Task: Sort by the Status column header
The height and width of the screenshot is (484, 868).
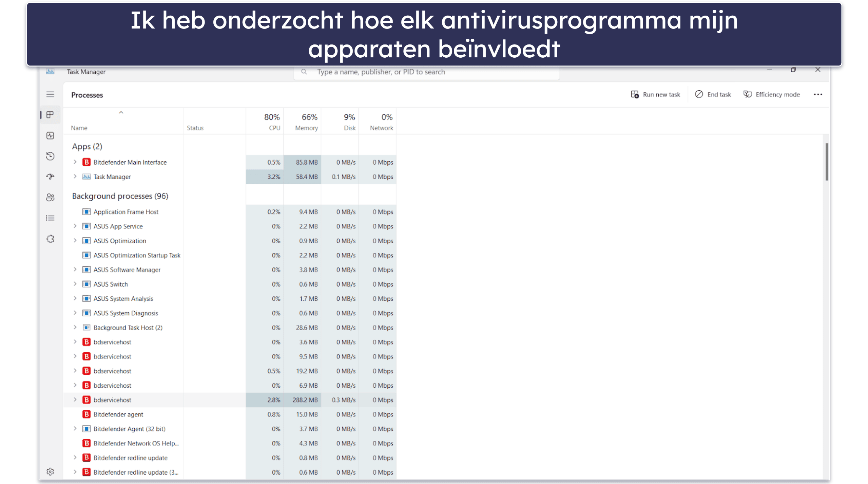Action: click(x=215, y=121)
